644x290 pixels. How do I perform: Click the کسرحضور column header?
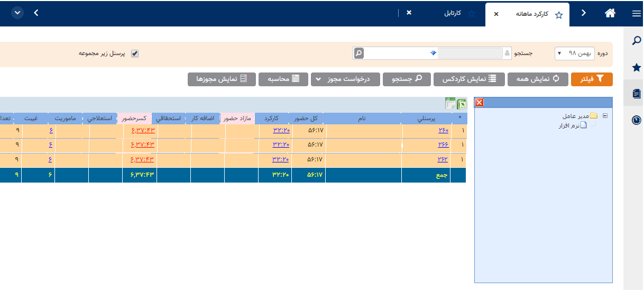coord(134,119)
